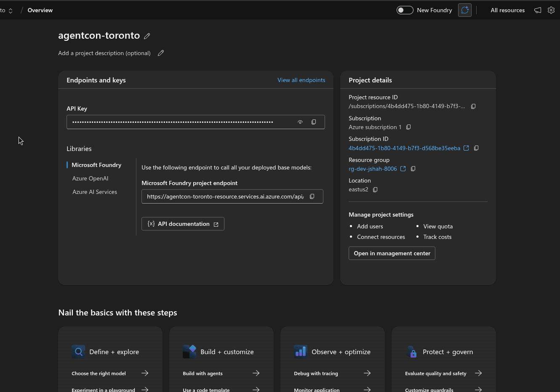Copy the API key
Viewport: 560px width, 392px height.
(x=314, y=122)
